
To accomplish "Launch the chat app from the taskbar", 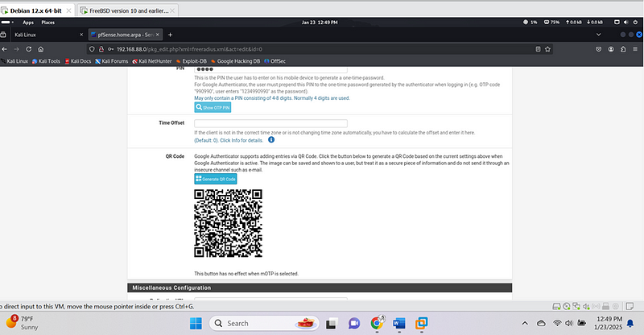I will (x=354, y=324).
